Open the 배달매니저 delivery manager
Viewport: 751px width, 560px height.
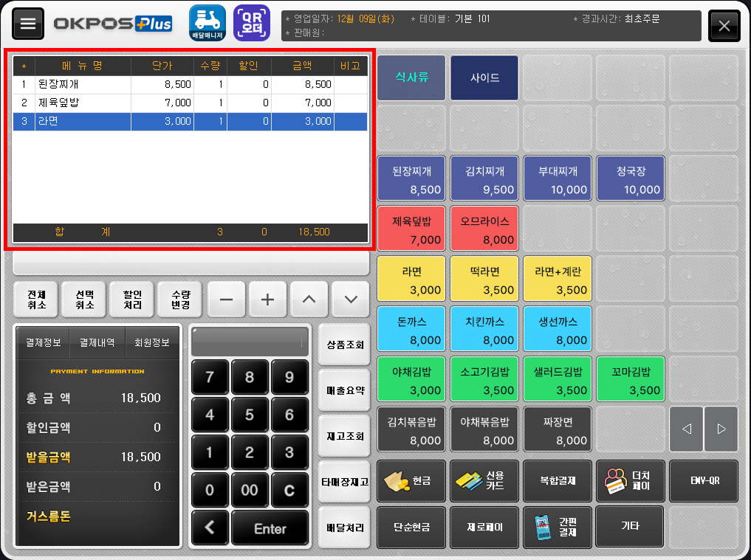tap(208, 22)
